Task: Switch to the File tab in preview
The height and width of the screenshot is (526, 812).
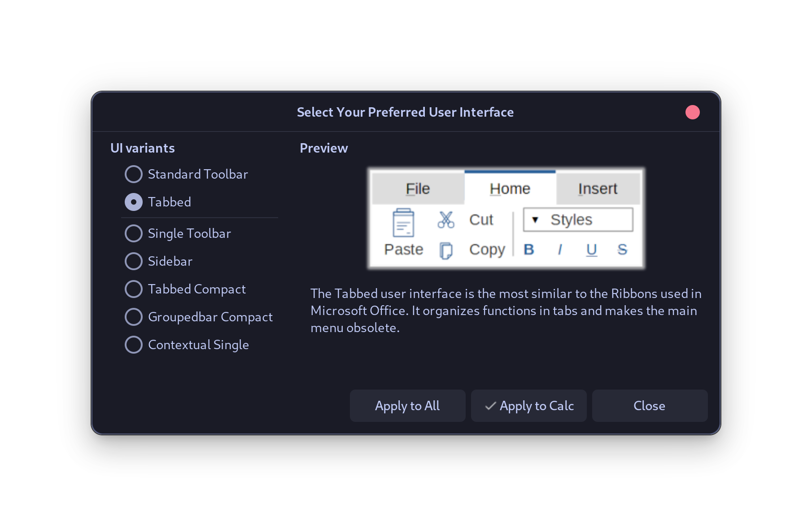Action: point(417,188)
